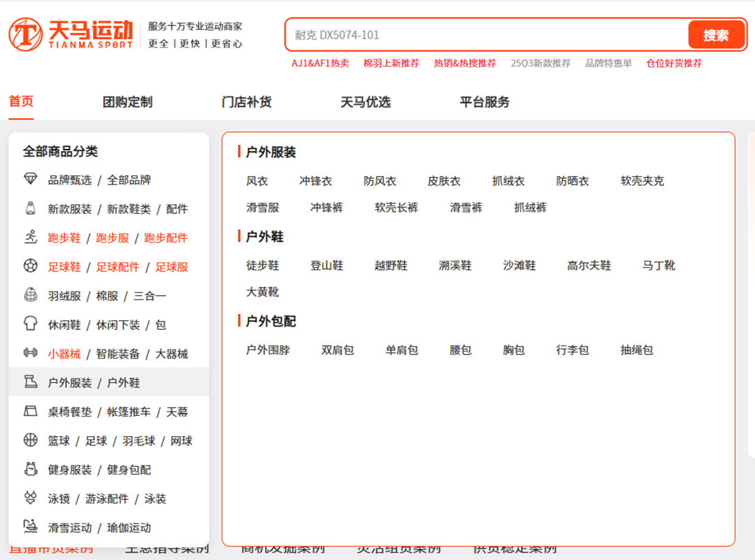
Task: Select the diamond icon beside 品牌甄选
Action: (x=30, y=180)
